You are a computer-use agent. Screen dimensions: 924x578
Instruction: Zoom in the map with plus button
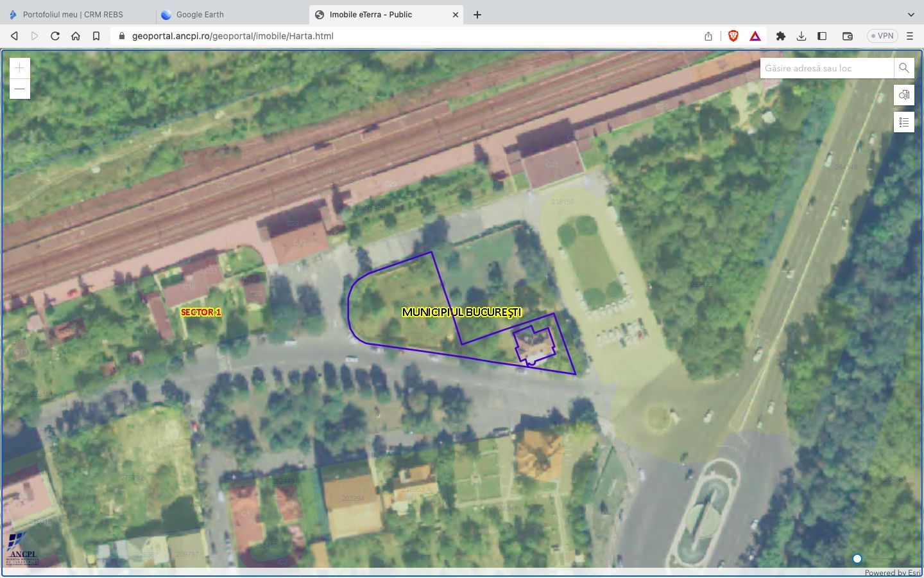[19, 68]
